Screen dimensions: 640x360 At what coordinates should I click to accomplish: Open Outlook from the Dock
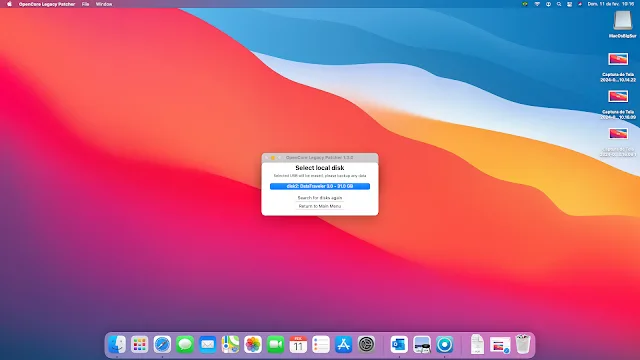tap(399, 344)
